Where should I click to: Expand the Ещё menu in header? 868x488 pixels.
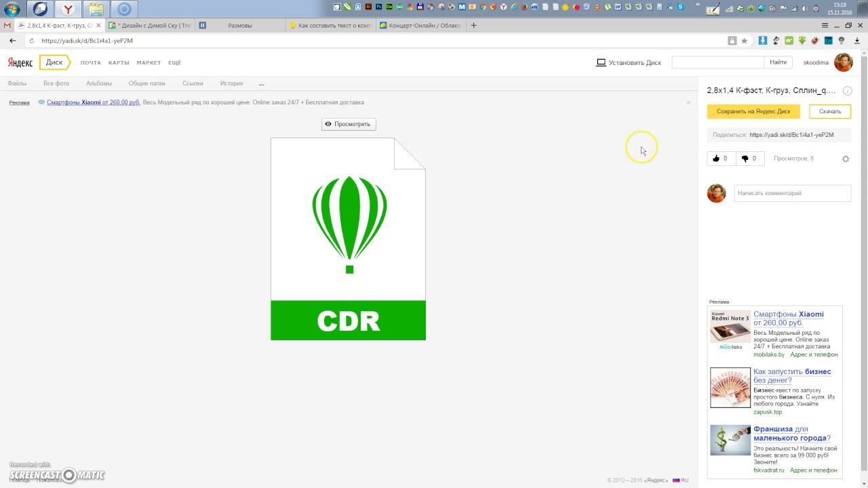pyautogui.click(x=174, y=62)
